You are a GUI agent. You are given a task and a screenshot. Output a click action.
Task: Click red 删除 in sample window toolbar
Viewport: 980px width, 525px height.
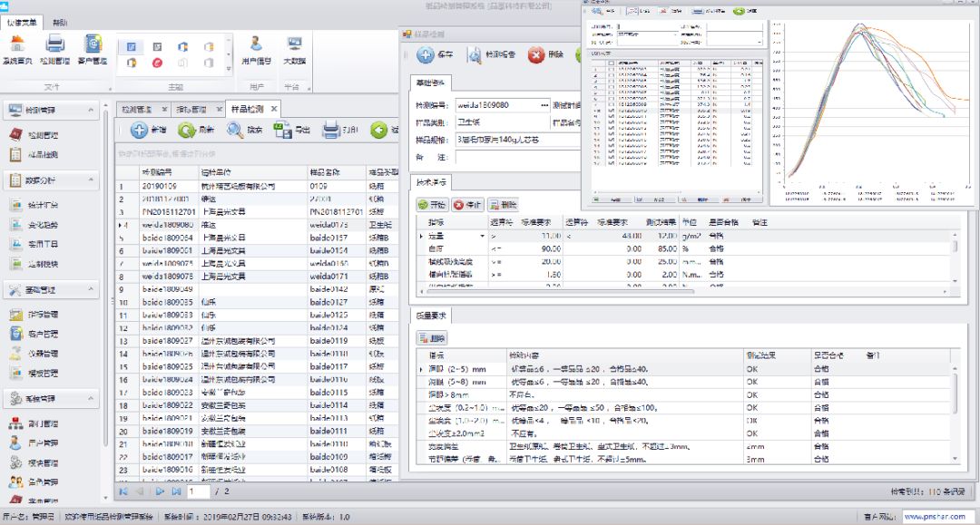(545, 55)
